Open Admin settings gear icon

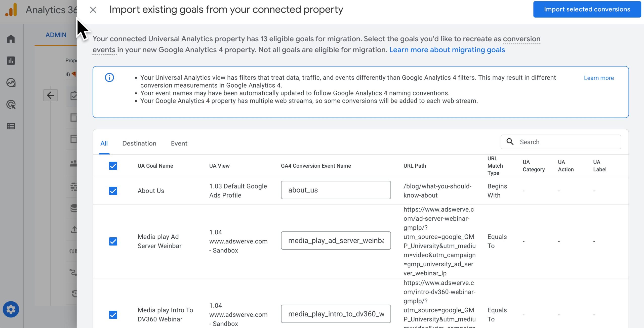11,309
